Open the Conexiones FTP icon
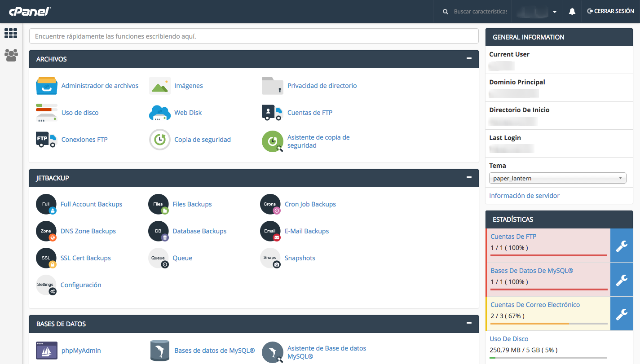640x364 pixels. click(x=47, y=140)
